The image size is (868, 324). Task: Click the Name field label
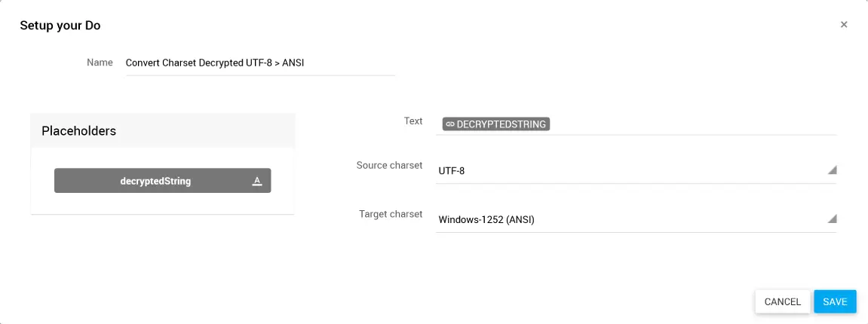click(100, 63)
